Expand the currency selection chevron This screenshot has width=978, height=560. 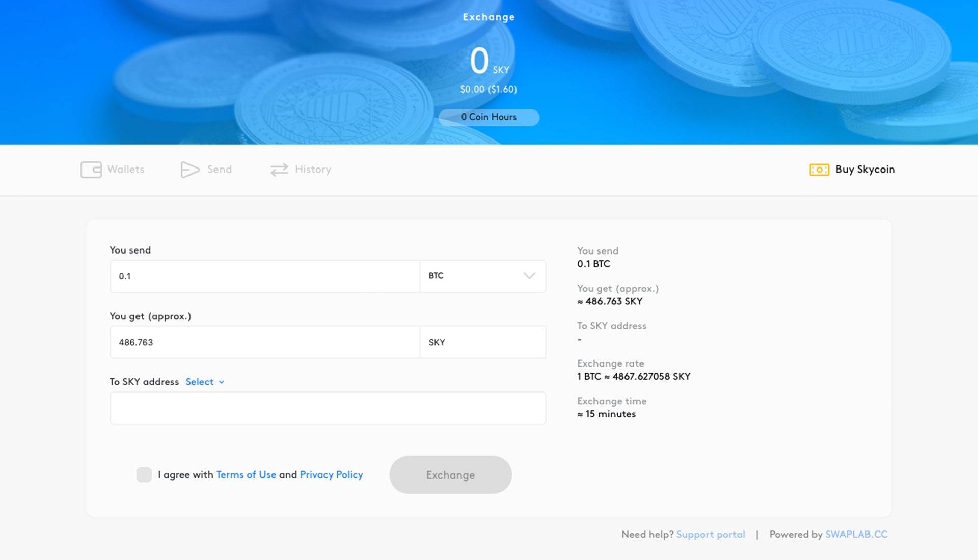click(530, 276)
